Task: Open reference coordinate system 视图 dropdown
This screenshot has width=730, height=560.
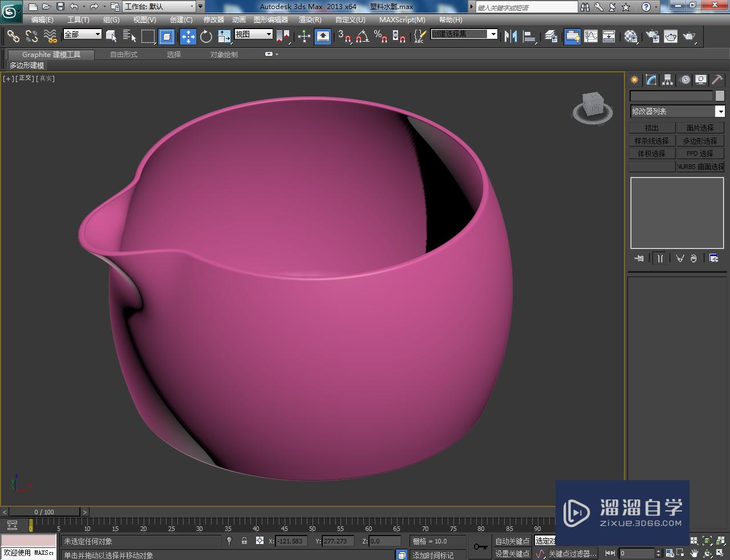Action: (253, 34)
